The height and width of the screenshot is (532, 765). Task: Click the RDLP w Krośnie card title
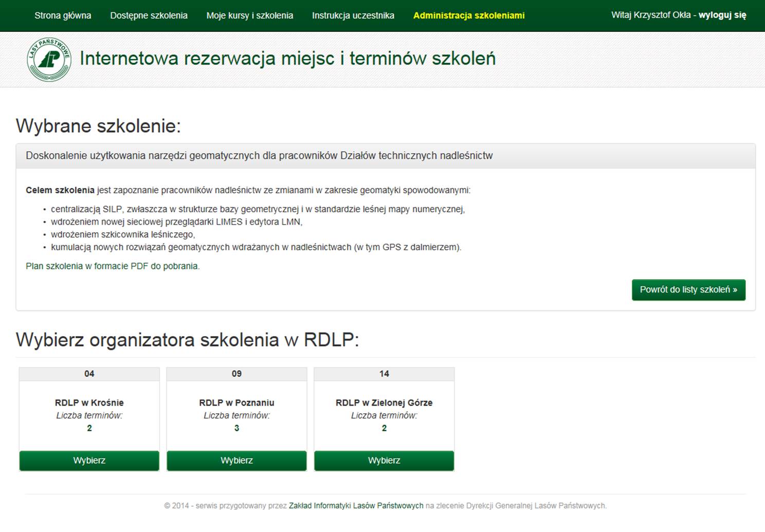[89, 402]
